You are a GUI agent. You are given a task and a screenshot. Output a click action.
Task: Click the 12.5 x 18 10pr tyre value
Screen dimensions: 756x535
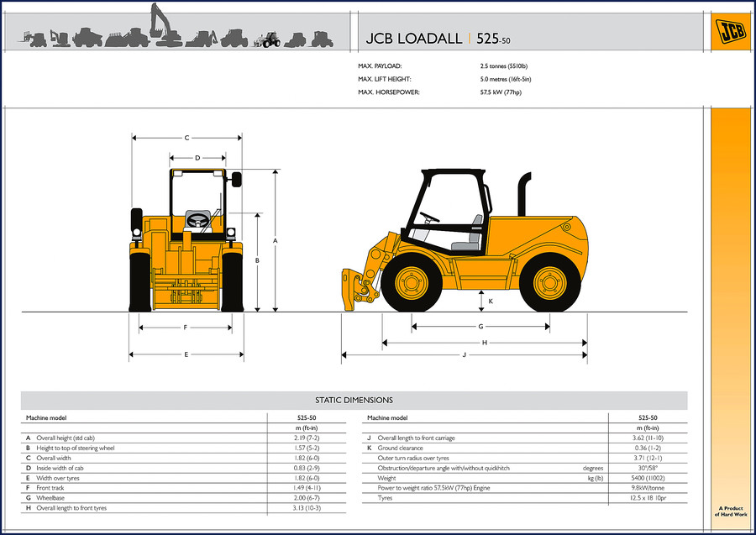click(x=648, y=498)
